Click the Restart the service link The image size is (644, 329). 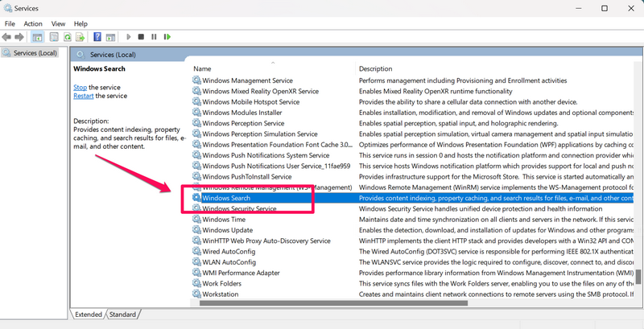pos(83,96)
